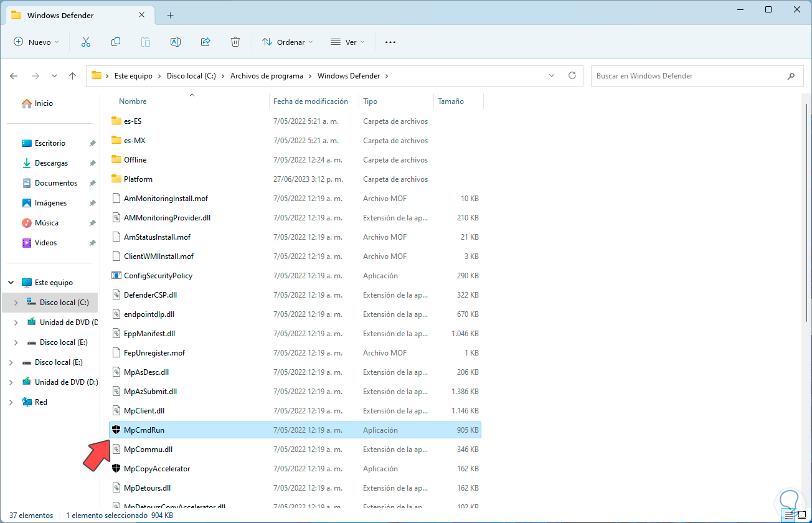The width and height of the screenshot is (812, 523).
Task: Click the AmStatusInstall.mof file icon
Action: 116,237
